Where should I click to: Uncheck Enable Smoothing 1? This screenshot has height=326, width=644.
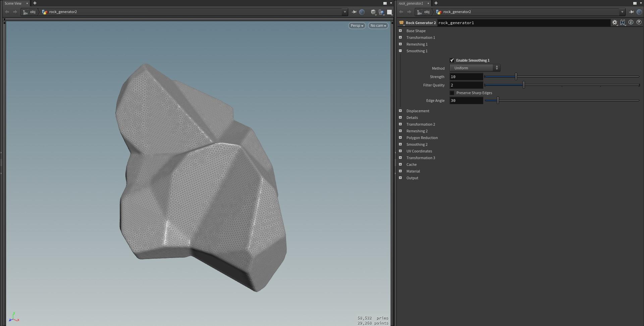452,60
